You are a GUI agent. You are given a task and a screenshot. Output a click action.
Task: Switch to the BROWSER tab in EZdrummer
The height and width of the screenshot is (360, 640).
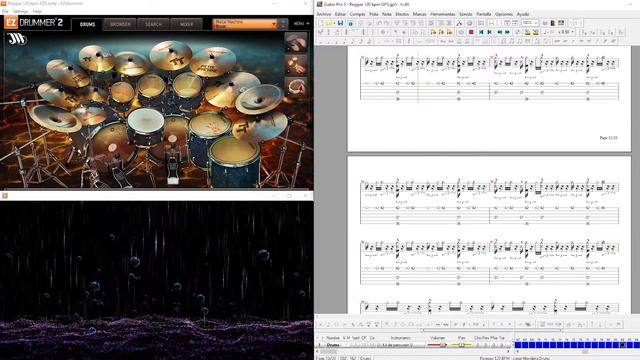120,24
